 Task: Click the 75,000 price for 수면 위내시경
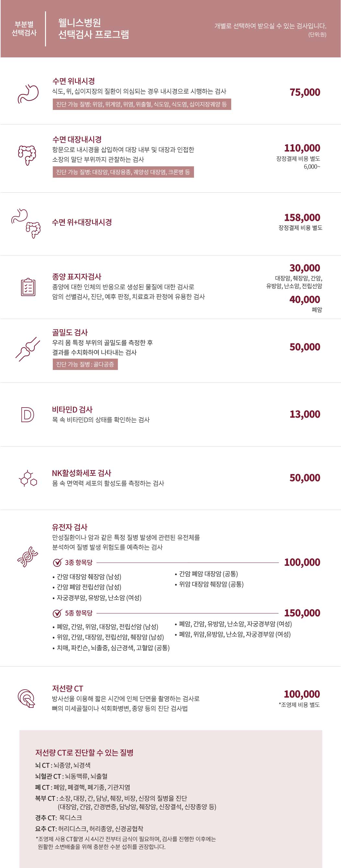coord(305,92)
